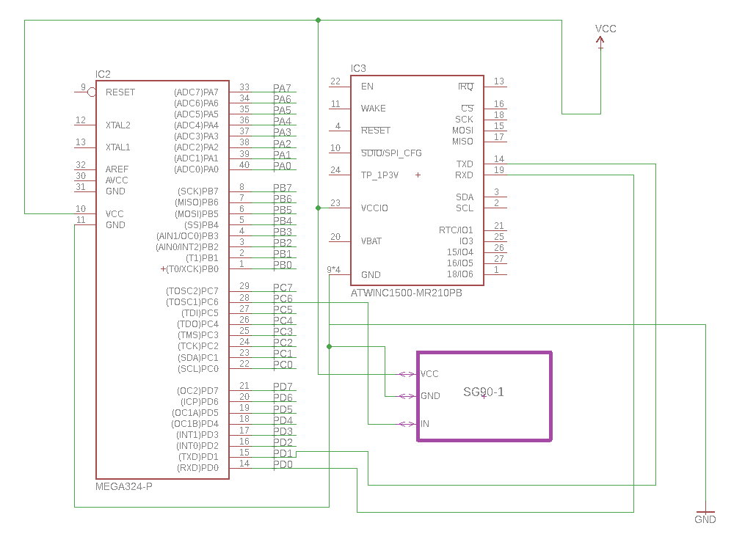Click the (TOSC2)PC7 pin name
The width and height of the screenshot is (756, 545).
point(192,291)
